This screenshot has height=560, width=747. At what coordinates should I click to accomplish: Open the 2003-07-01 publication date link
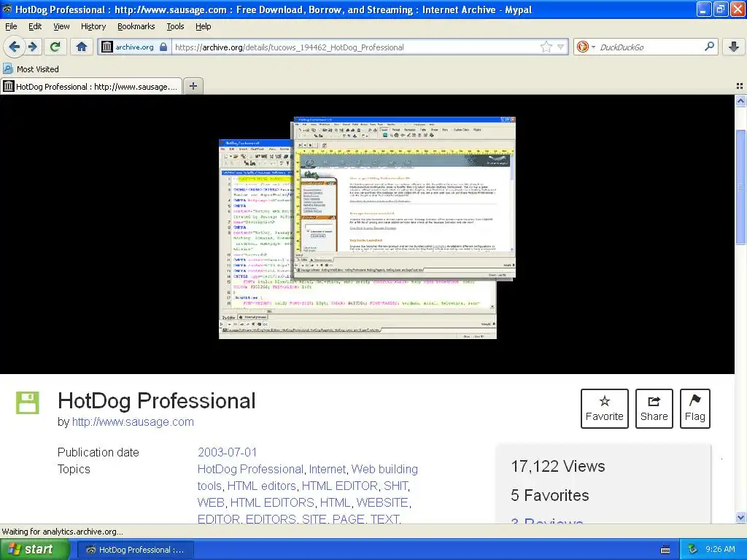[x=228, y=452]
